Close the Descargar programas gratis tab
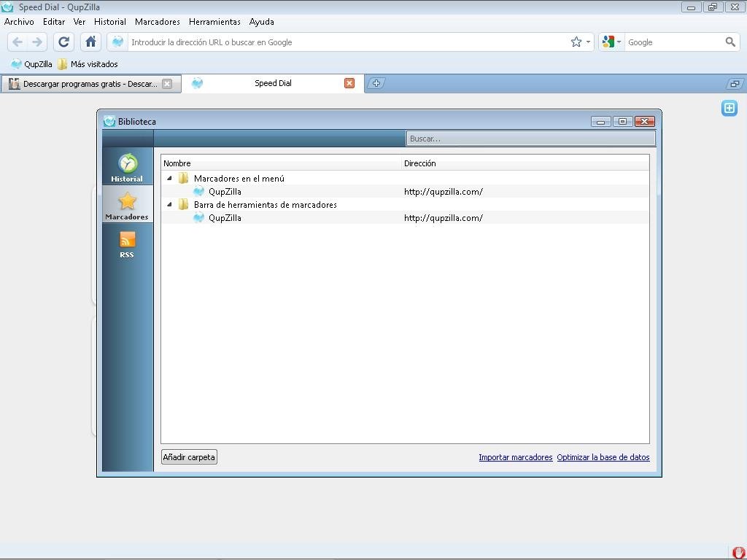 click(x=167, y=84)
